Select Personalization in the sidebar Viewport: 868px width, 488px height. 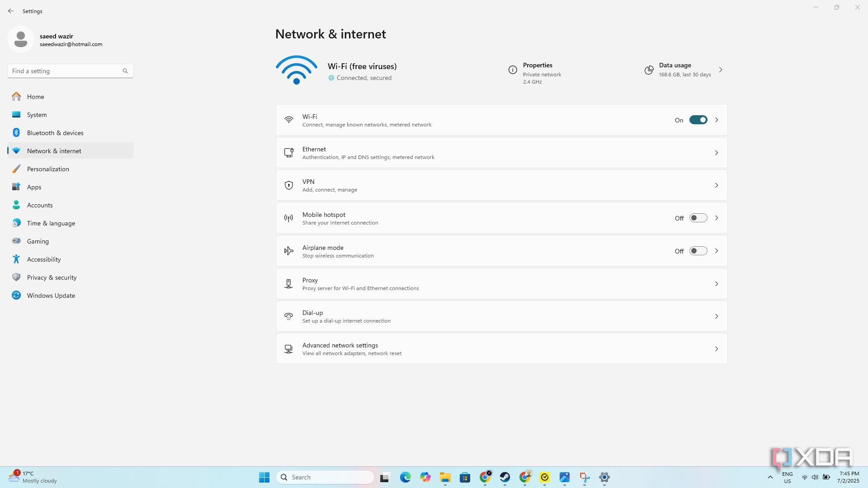pos(71,169)
